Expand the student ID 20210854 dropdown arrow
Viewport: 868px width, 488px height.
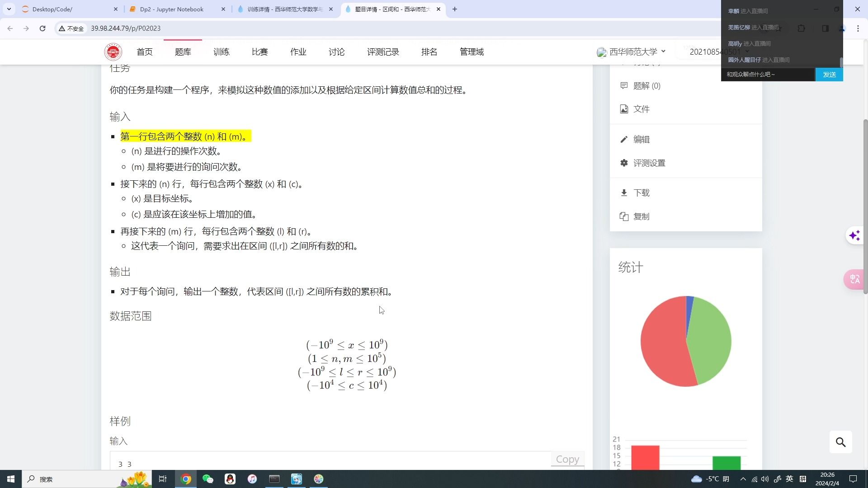[x=746, y=52]
